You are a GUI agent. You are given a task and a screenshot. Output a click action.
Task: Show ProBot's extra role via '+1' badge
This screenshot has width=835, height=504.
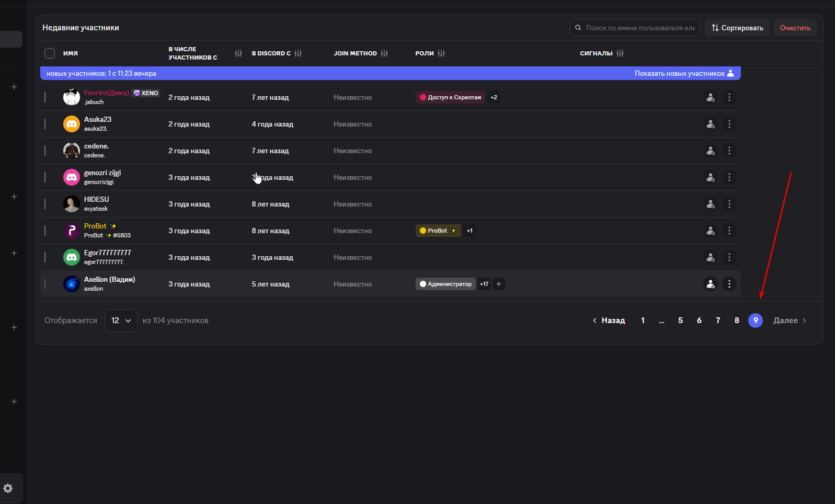pyautogui.click(x=470, y=231)
